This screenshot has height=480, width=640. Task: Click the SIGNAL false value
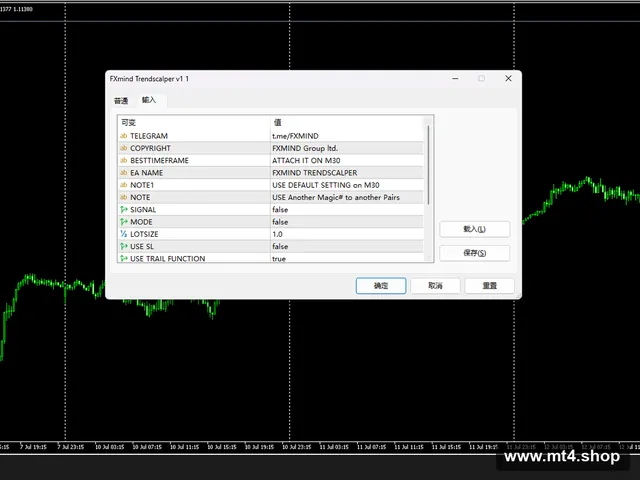(347, 209)
